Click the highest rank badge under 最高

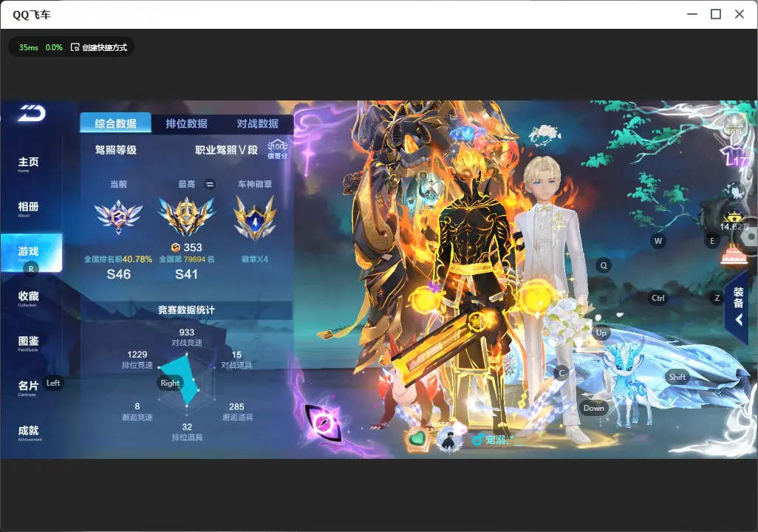187,216
